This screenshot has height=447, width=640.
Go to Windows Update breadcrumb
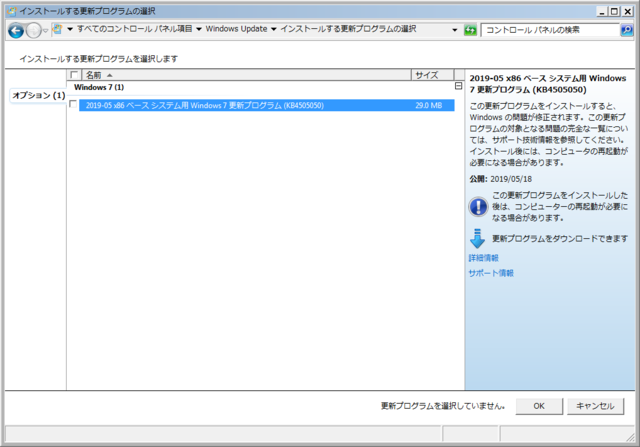tap(236, 29)
